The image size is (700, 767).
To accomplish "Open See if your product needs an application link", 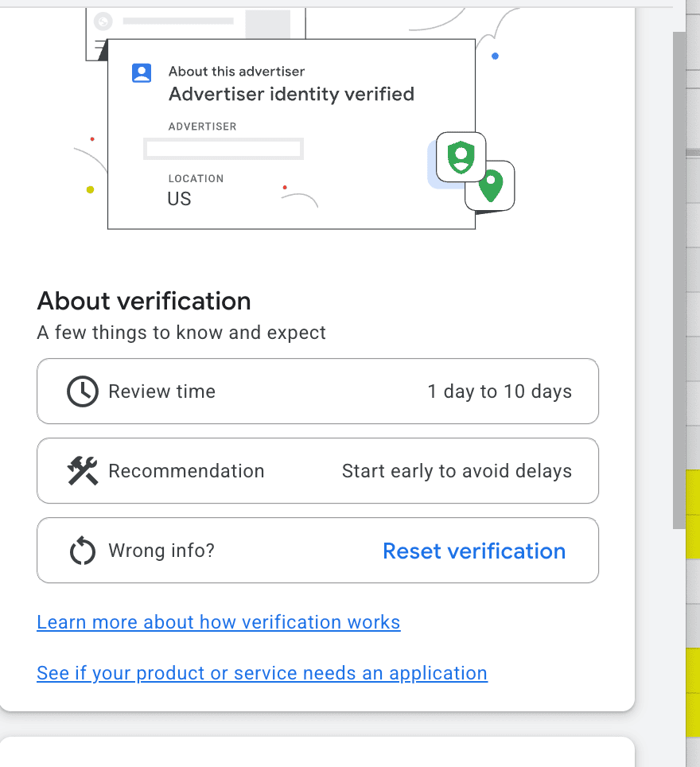I will click(x=262, y=673).
